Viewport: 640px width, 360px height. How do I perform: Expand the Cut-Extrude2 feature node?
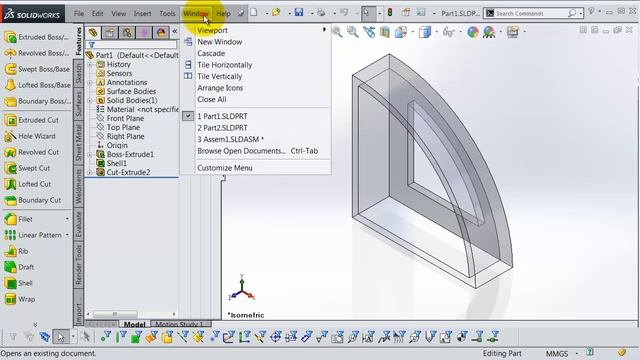click(x=90, y=173)
